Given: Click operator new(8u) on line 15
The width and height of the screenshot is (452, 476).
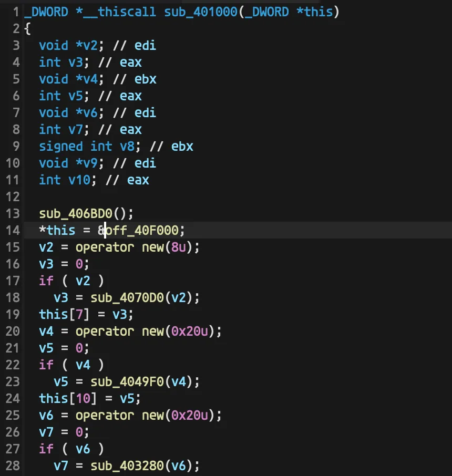Looking at the screenshot, I should click(134, 247).
